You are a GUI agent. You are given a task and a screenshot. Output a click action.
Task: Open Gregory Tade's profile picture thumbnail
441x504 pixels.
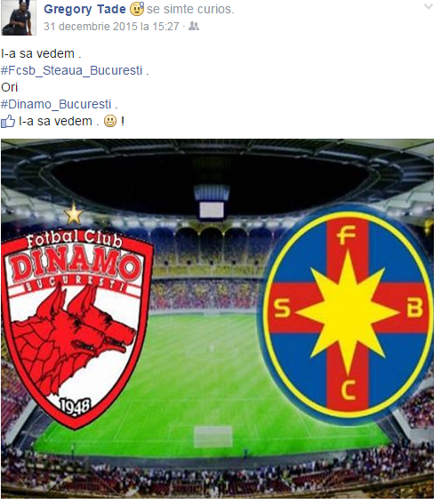pyautogui.click(x=19, y=18)
